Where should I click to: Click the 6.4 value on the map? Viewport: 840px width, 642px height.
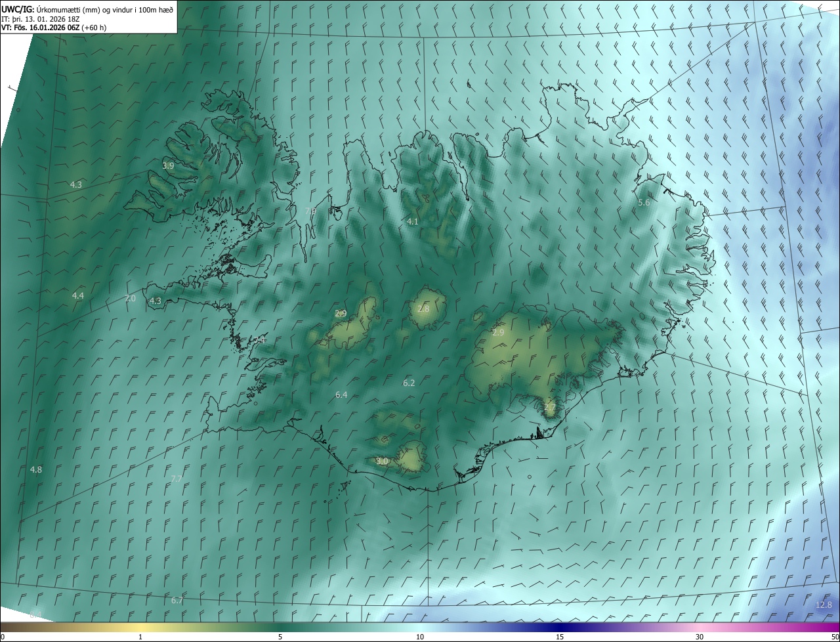click(x=341, y=395)
